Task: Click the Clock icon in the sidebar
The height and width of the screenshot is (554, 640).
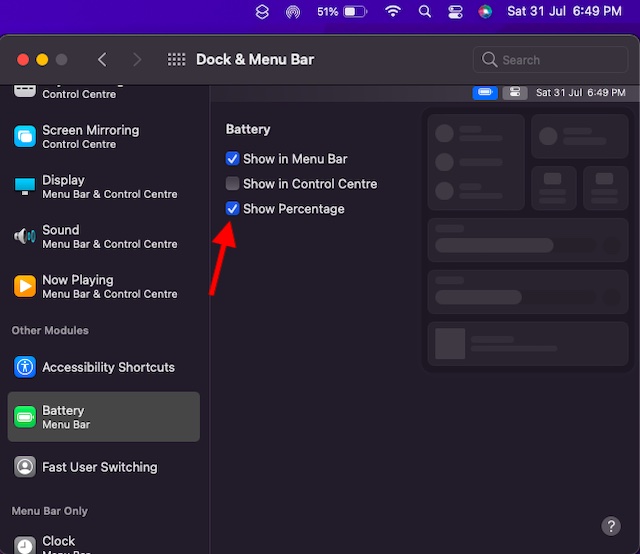Action: pyautogui.click(x=25, y=545)
